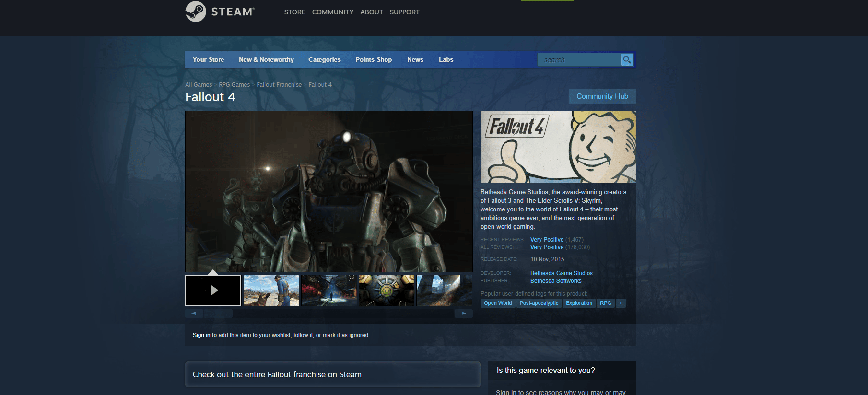Screen dimensions: 868x395
Task: Click the right arrow of thumbnail strip
Action: 463,313
